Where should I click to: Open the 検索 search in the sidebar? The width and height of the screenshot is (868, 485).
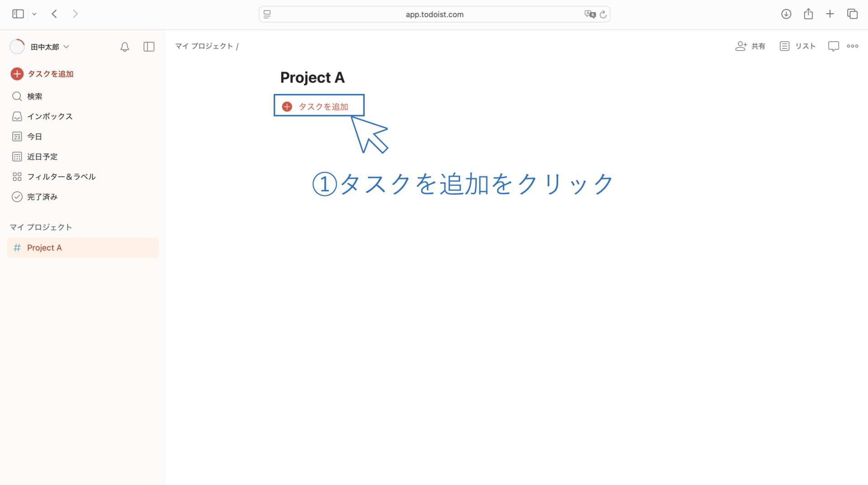[x=34, y=96]
